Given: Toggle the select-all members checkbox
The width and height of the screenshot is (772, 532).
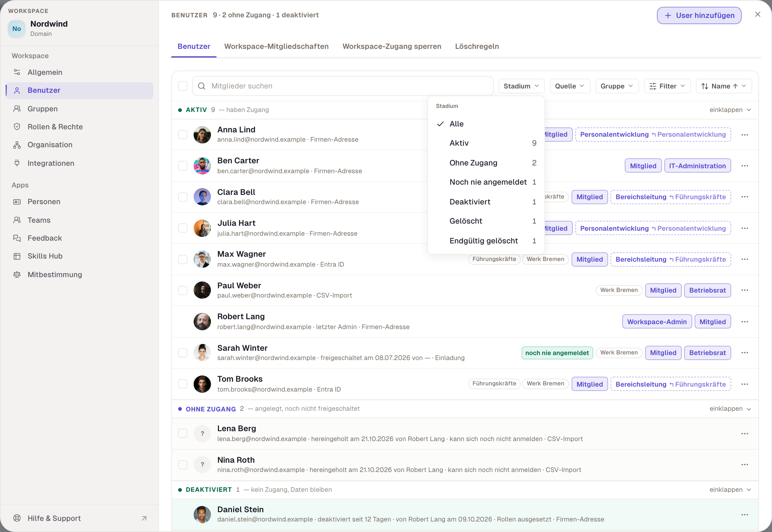Looking at the screenshot, I should (183, 86).
